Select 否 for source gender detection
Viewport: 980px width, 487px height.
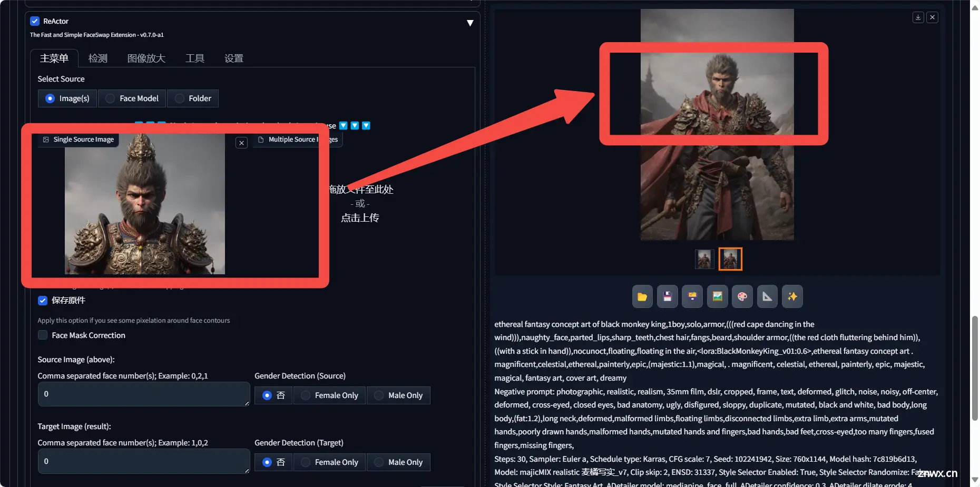click(273, 395)
